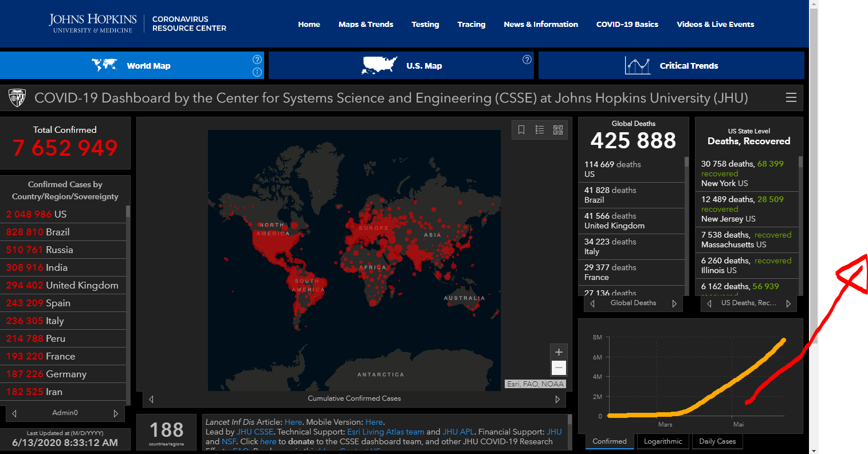This screenshot has width=868, height=454.
Task: Follow the Esri Living Atlas team link
Action: tap(386, 432)
